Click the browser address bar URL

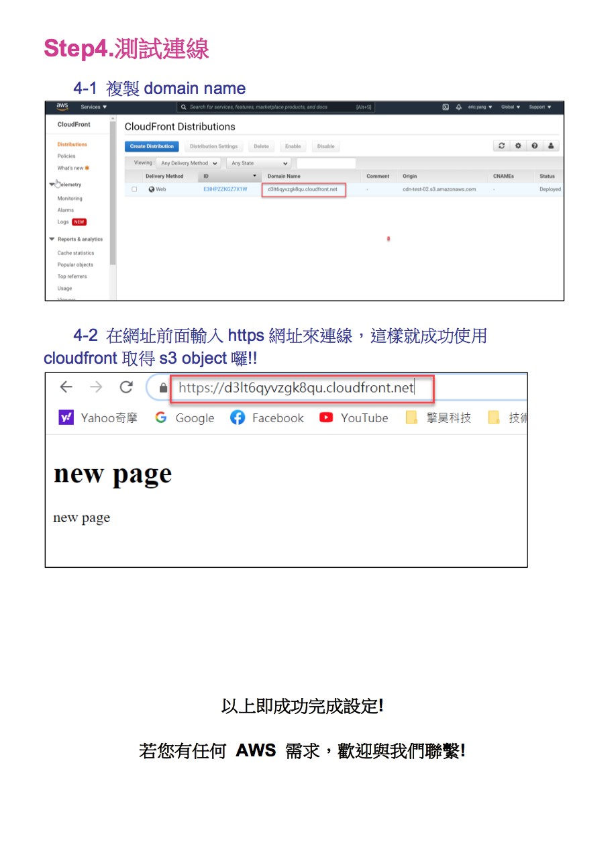point(296,388)
